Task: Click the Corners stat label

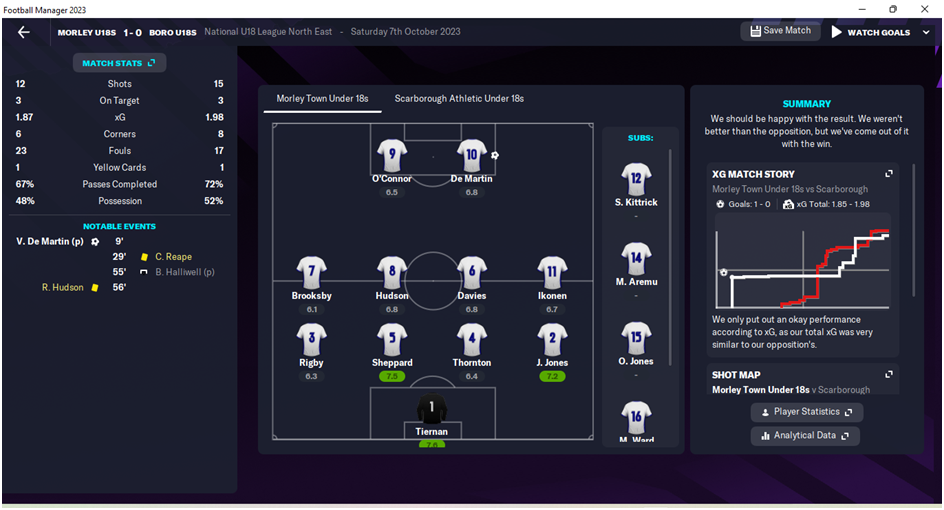Action: (120, 134)
